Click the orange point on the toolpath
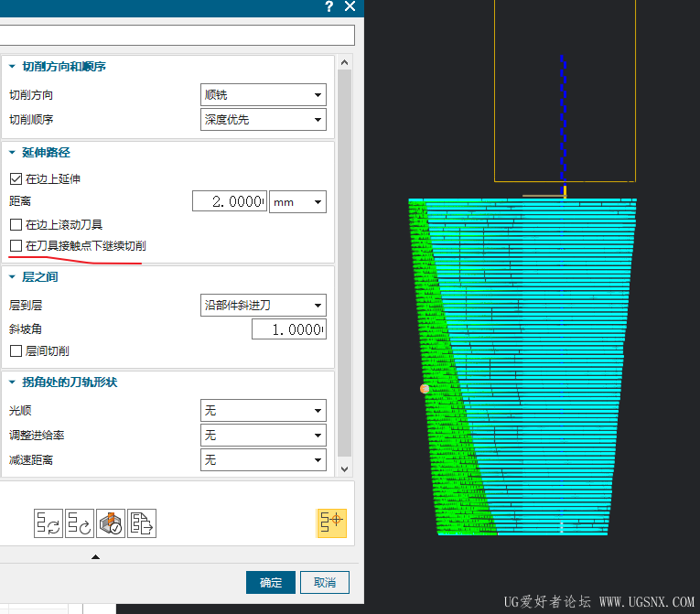 [425, 389]
